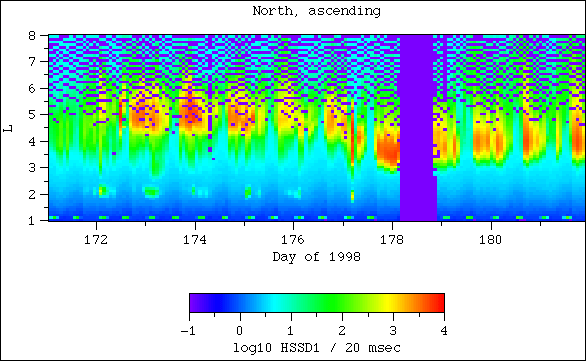The height and width of the screenshot is (361, 586).
Task: Click the y-axis tick label 7
Action: [x=32, y=61]
